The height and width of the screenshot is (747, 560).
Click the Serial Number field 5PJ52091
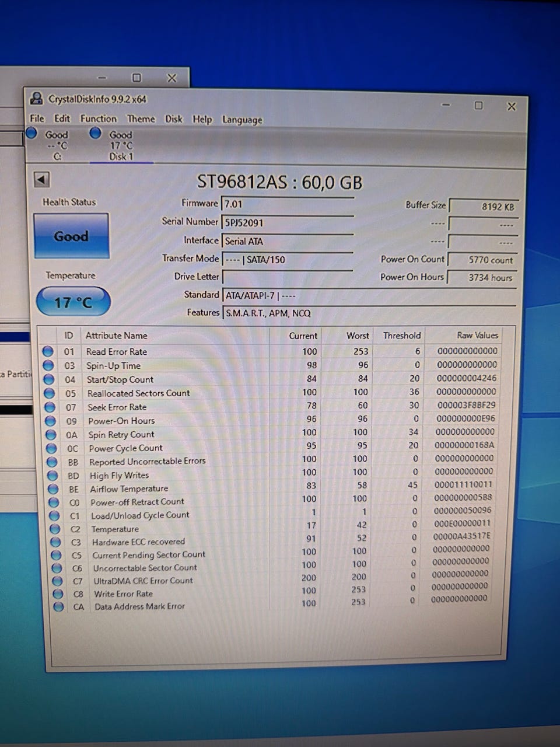click(x=288, y=222)
